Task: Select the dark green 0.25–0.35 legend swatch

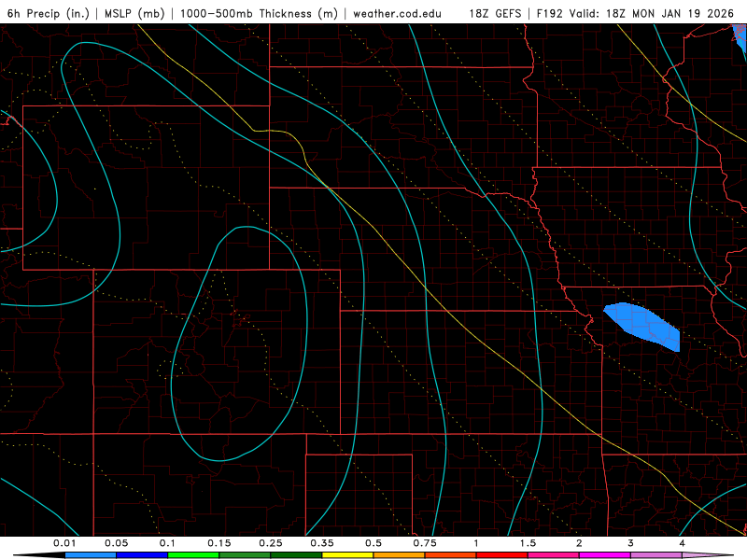Action: 296,555
